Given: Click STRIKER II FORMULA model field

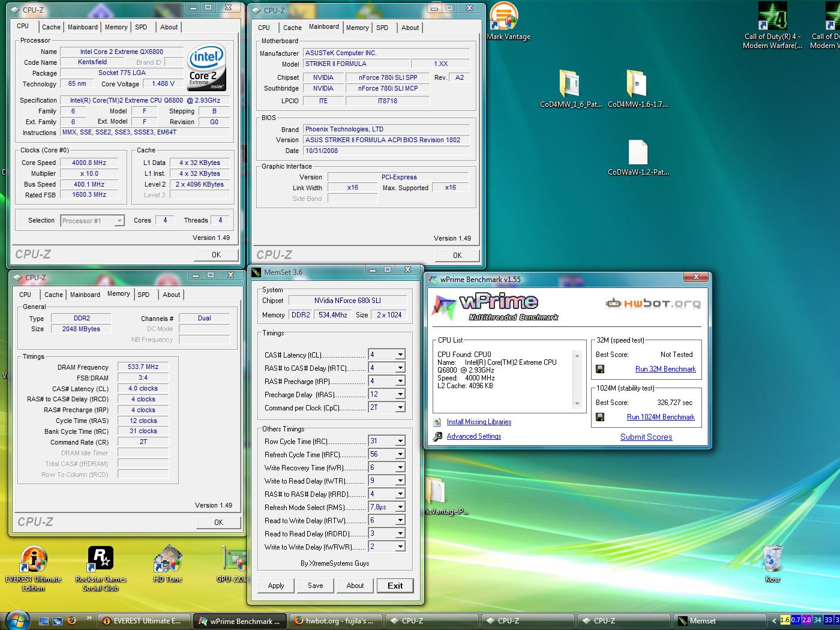Looking at the screenshot, I should pyautogui.click(x=356, y=64).
